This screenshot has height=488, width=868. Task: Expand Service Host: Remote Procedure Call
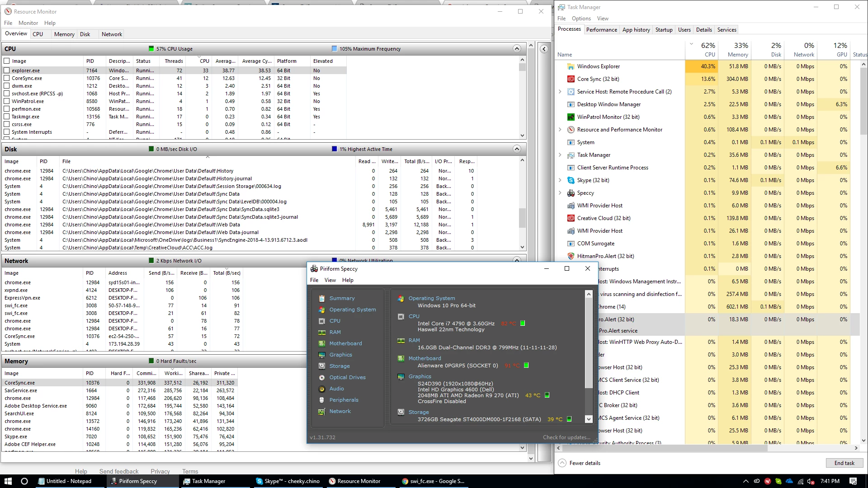click(x=560, y=92)
